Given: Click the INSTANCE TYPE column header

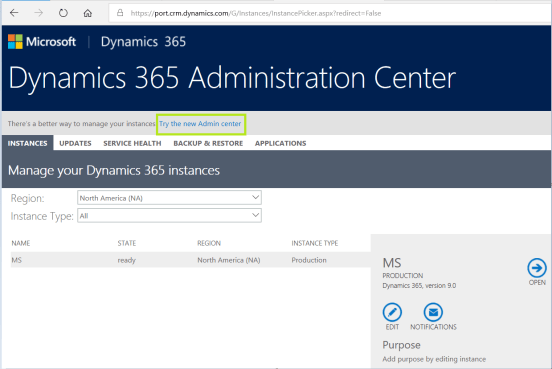Looking at the screenshot, I should [314, 243].
